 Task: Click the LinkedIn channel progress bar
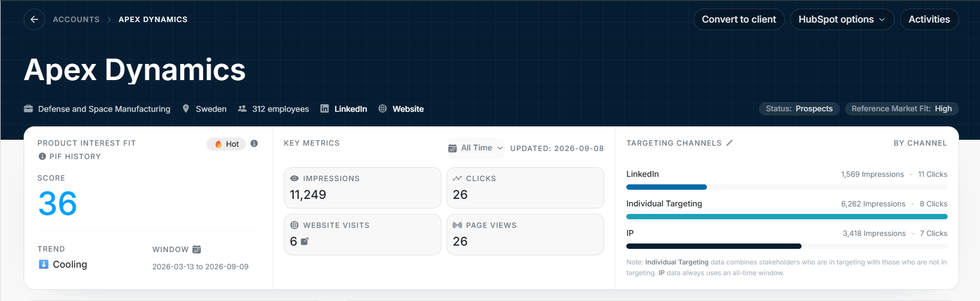coord(787,187)
